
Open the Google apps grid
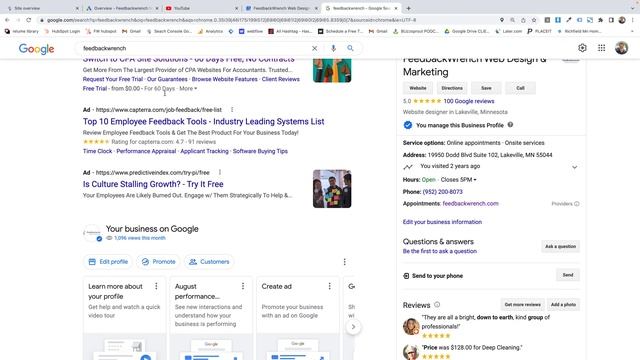[602, 48]
